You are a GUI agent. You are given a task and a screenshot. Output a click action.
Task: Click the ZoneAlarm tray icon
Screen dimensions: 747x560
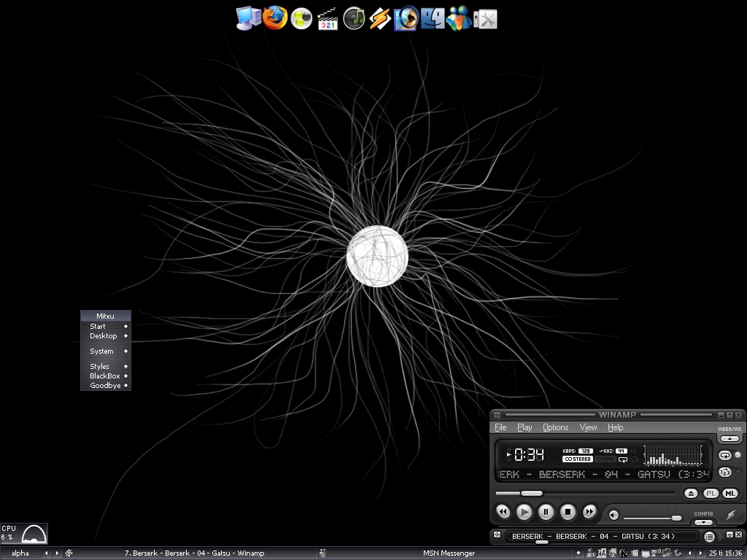coord(602,553)
